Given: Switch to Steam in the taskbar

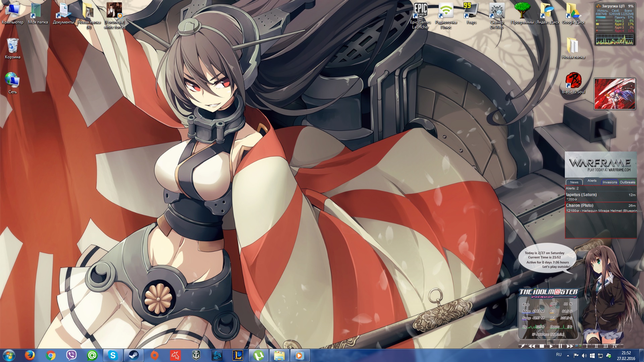Looking at the screenshot, I should point(134,355).
